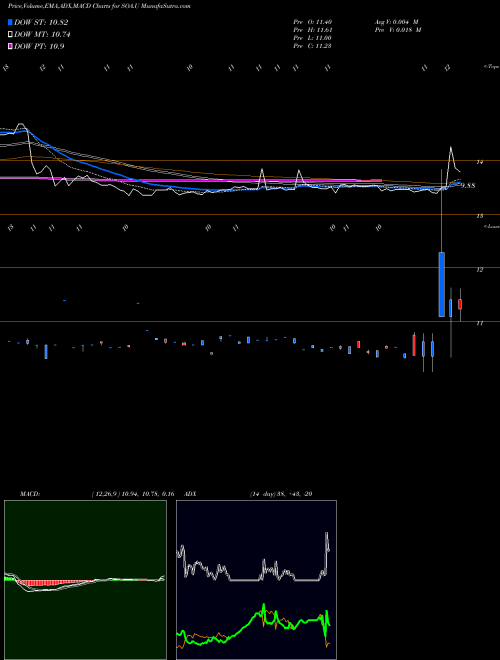Select the 'DOW PT: 10.9' legend label
The image size is (500, 660).
tap(39, 46)
